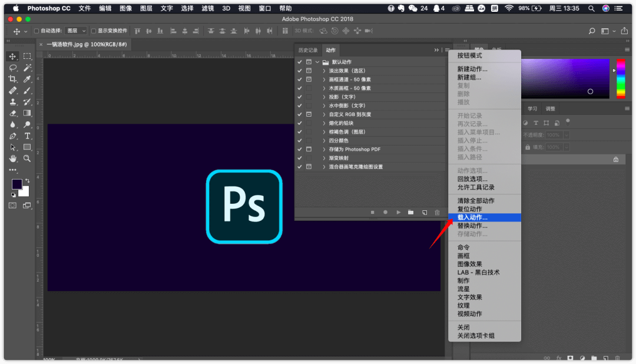Screen dimensions: 636x364
Task: Expand the 混合器画笔克隆绘图设置 action
Action: click(324, 167)
